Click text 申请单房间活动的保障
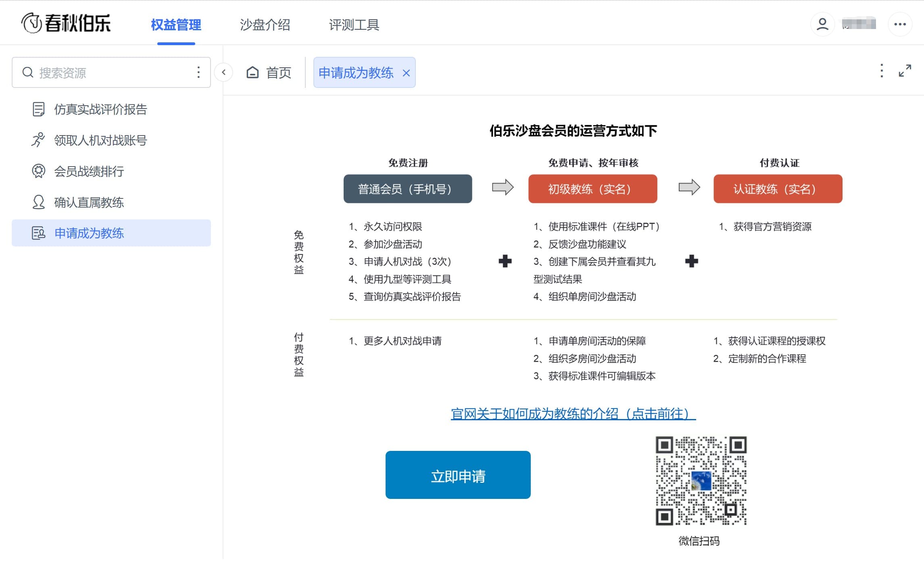Screen dimensions: 924x561 (x=597, y=341)
